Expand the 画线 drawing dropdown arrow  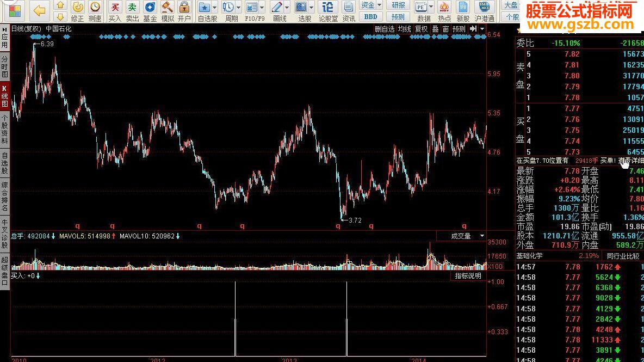(x=287, y=8)
